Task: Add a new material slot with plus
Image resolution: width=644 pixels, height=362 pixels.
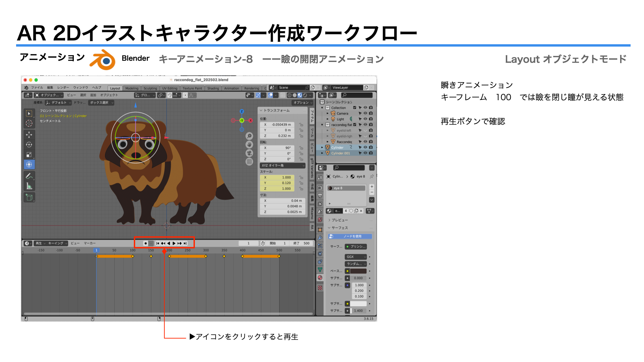Action: tap(372, 187)
